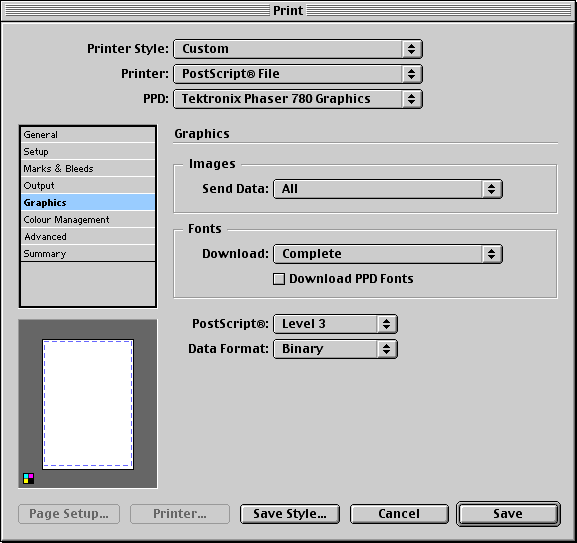Show the Summary panel
The image size is (577, 543).
(88, 253)
